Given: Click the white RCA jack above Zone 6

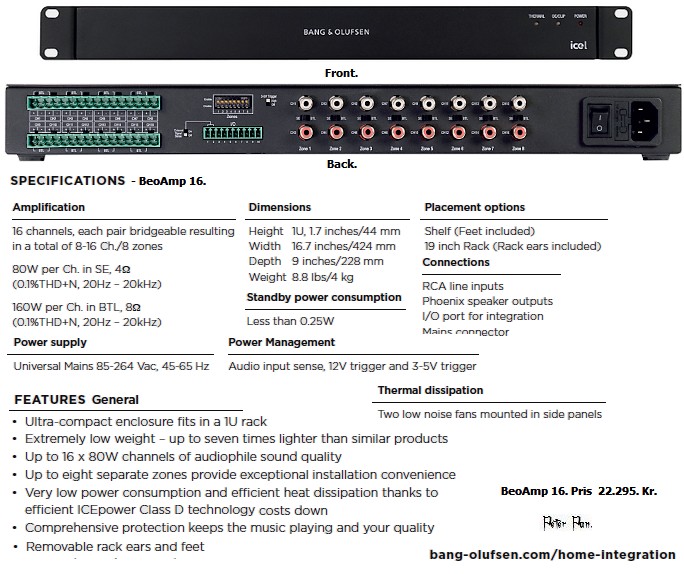Looking at the screenshot, I should [458, 103].
